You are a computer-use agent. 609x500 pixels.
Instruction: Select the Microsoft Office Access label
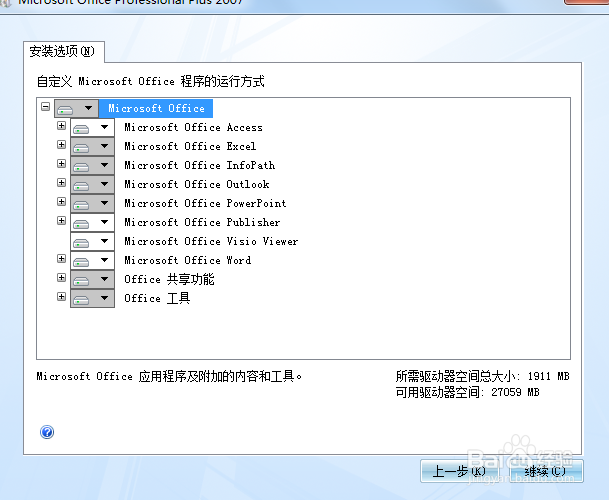point(193,127)
